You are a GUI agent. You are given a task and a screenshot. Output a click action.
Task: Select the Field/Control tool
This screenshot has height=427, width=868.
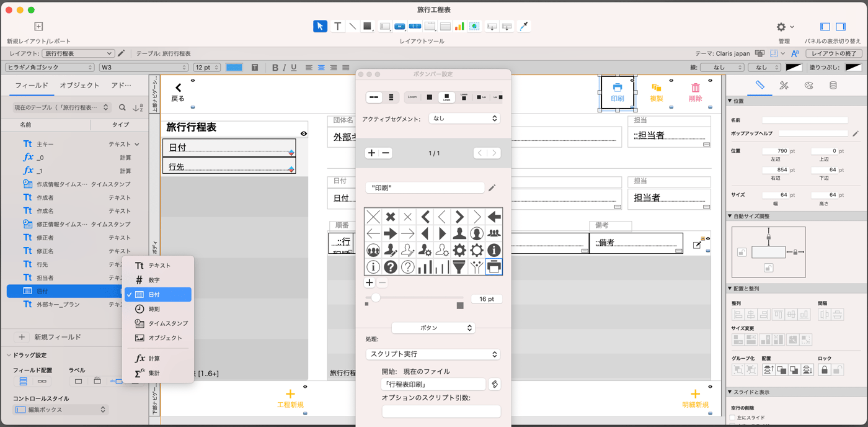385,26
